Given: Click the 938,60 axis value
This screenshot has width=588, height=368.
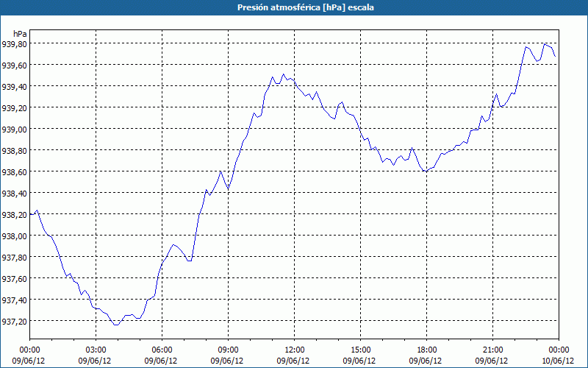Looking at the screenshot, I should 14,172.
